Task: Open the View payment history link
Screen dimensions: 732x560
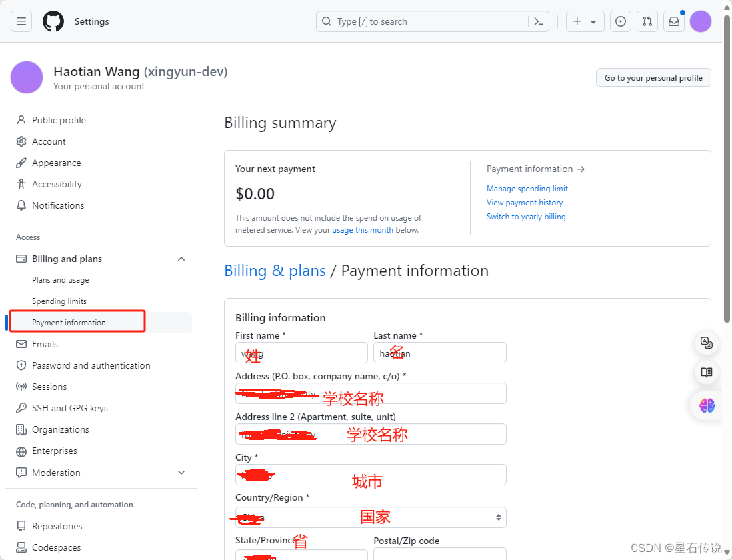Action: [524, 203]
